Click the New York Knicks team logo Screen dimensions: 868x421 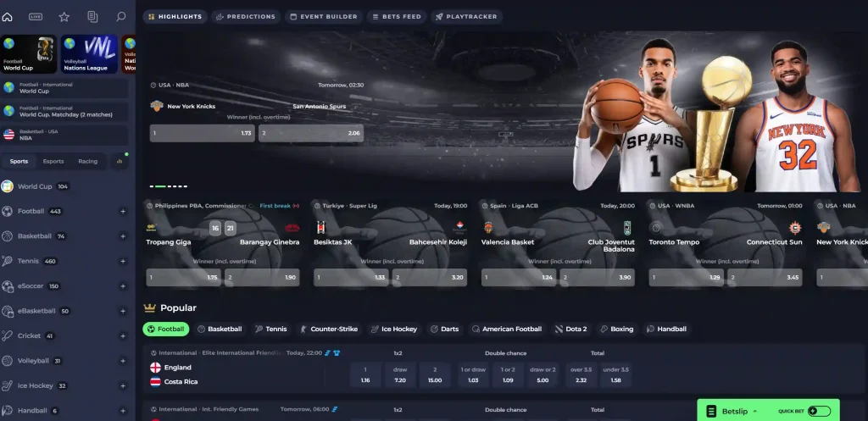coord(157,106)
